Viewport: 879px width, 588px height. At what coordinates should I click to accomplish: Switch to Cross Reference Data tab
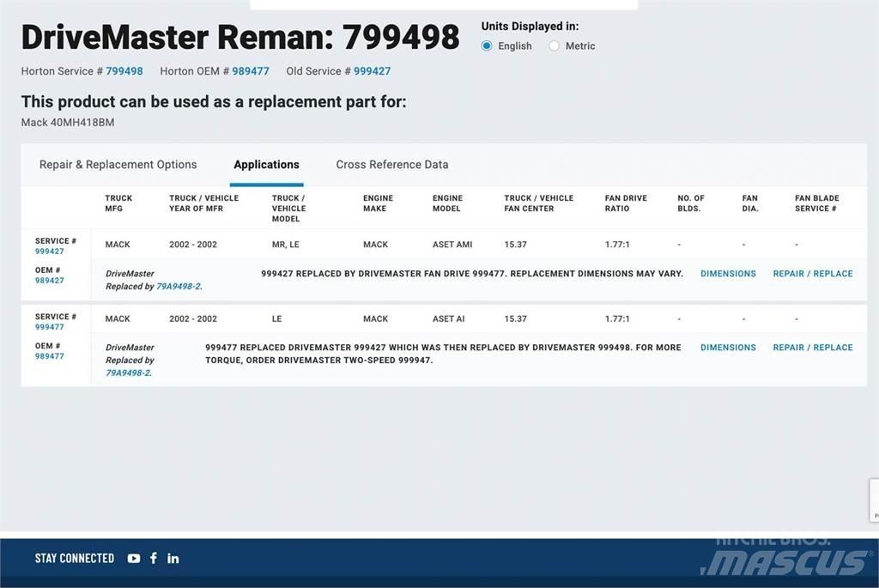pyautogui.click(x=391, y=165)
